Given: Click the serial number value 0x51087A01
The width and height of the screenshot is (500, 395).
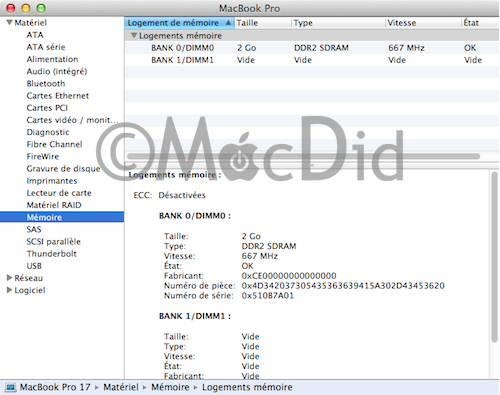Looking at the screenshot, I should (x=268, y=296).
